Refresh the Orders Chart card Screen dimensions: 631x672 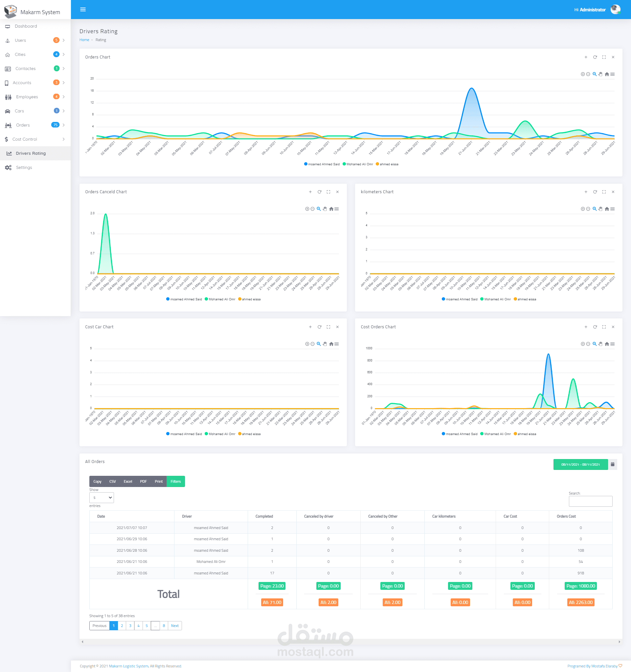(595, 57)
